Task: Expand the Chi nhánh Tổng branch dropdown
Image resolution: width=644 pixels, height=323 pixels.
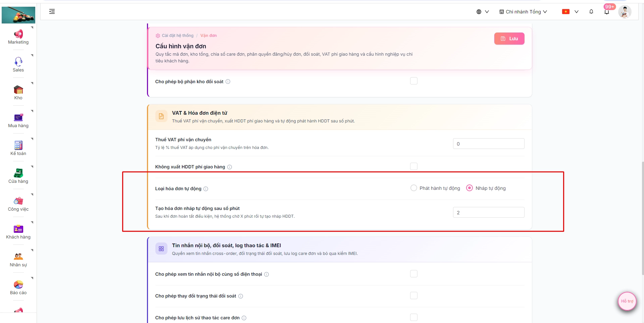Action: point(523,12)
